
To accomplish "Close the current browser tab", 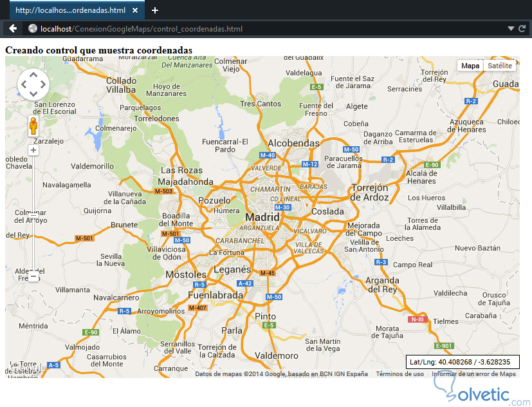I will [135, 10].
